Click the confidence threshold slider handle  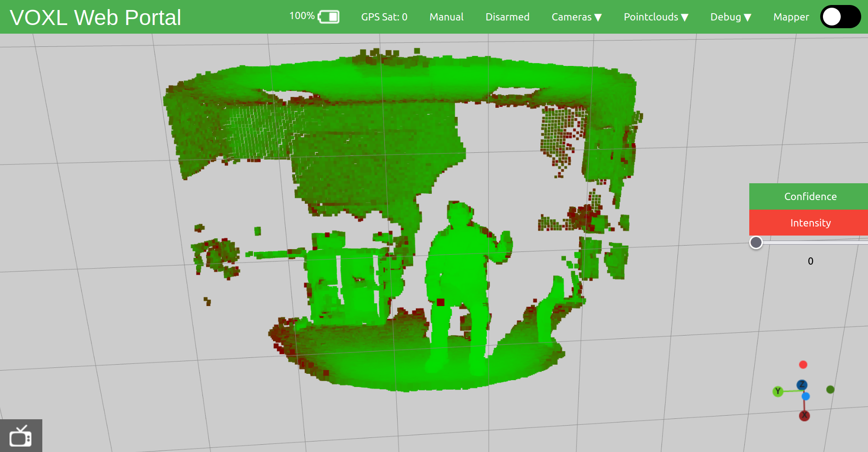coord(756,242)
